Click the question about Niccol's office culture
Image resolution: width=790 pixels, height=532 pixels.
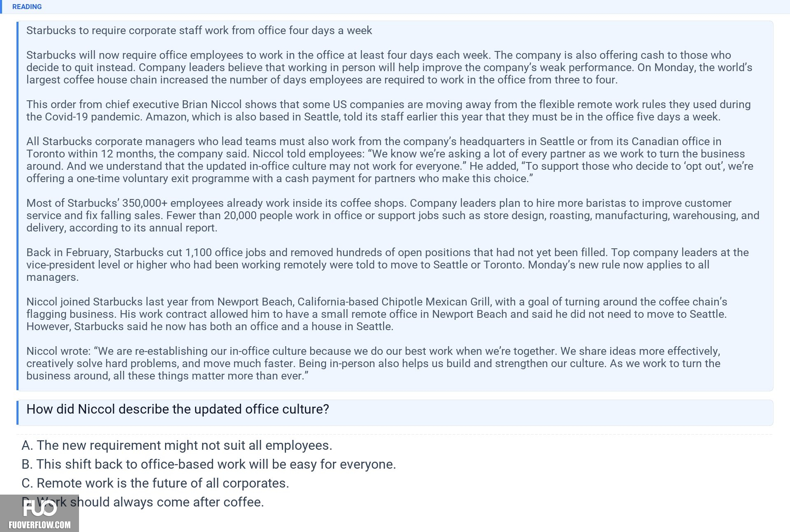click(178, 409)
